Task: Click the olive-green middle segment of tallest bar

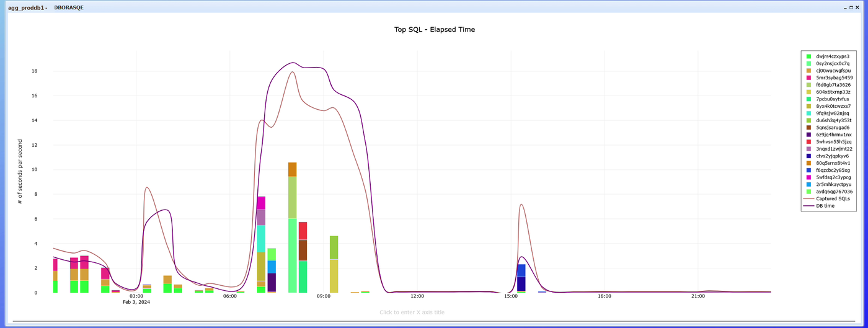Action: coord(293,197)
